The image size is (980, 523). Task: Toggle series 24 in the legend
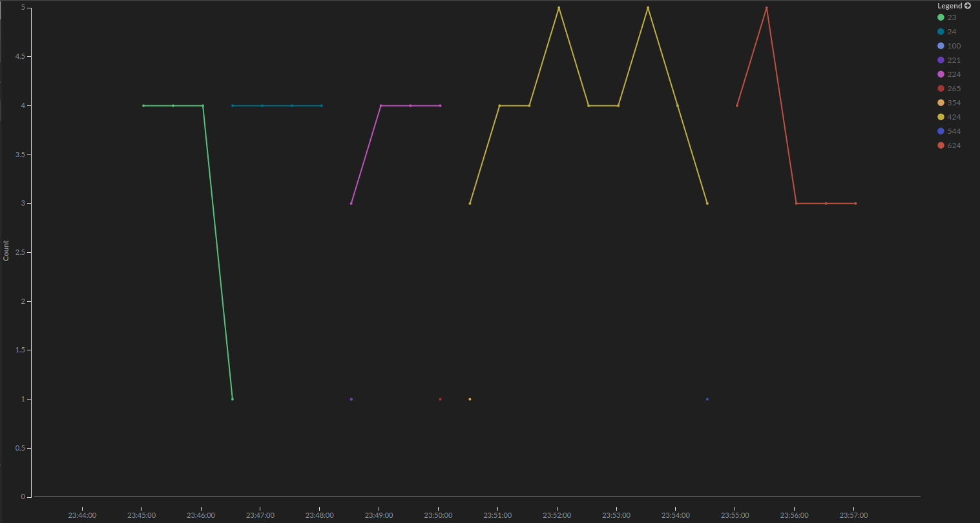[x=946, y=32]
